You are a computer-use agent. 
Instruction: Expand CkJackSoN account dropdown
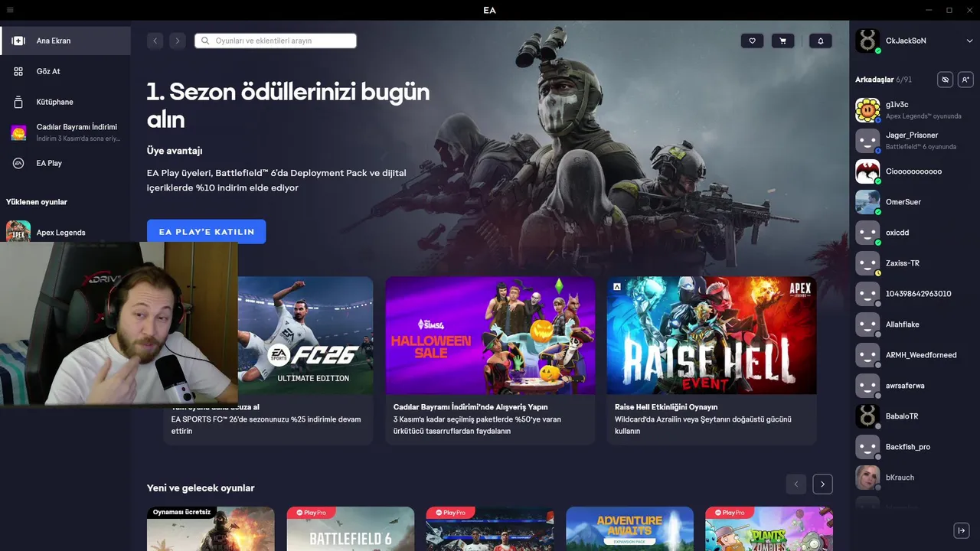click(x=970, y=41)
